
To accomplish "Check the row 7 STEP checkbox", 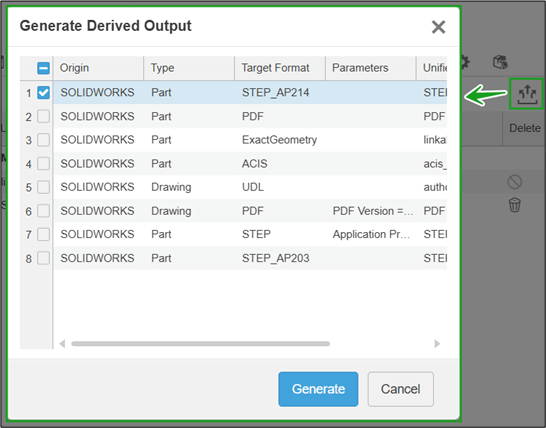I will tap(44, 234).
